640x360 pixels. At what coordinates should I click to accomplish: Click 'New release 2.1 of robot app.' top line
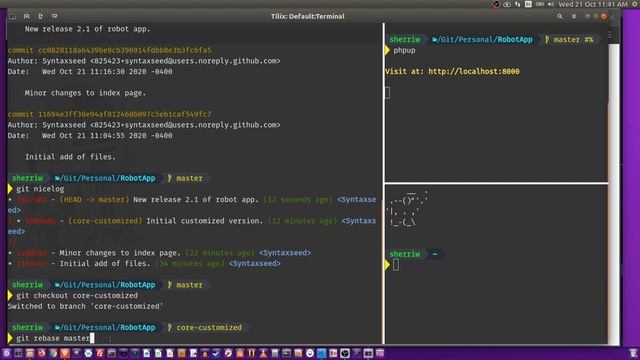(87, 29)
